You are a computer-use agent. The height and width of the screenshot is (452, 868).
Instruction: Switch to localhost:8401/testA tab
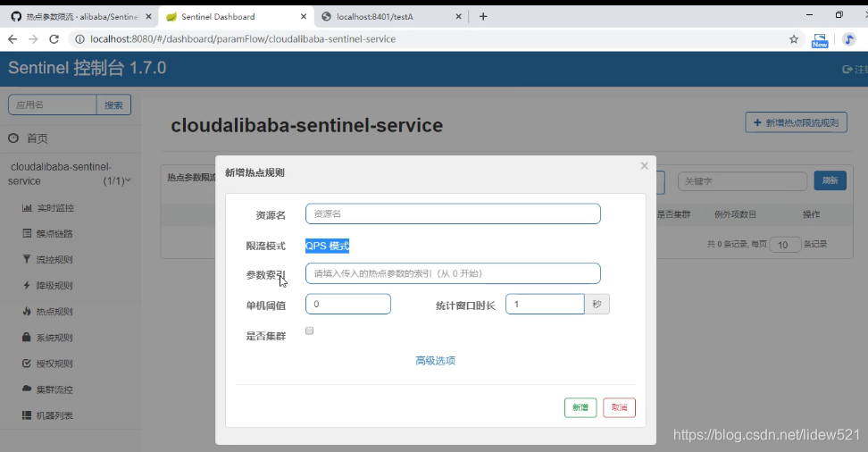tap(391, 17)
